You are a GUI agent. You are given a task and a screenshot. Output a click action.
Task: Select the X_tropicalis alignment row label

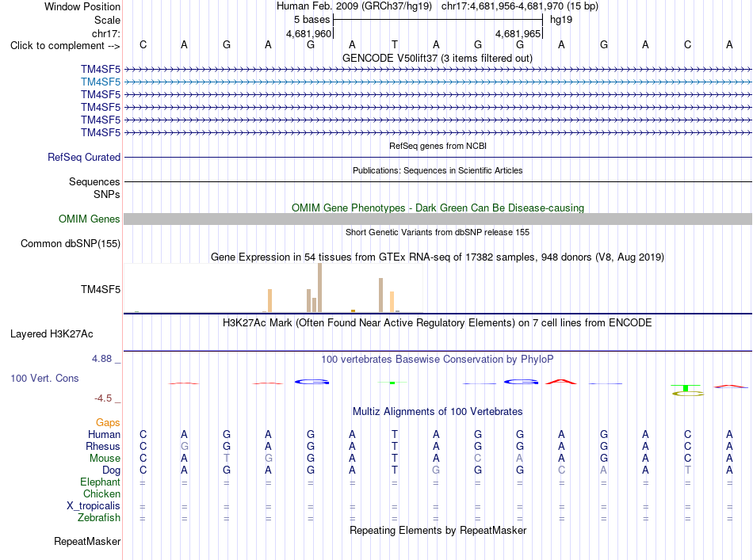coord(94,506)
